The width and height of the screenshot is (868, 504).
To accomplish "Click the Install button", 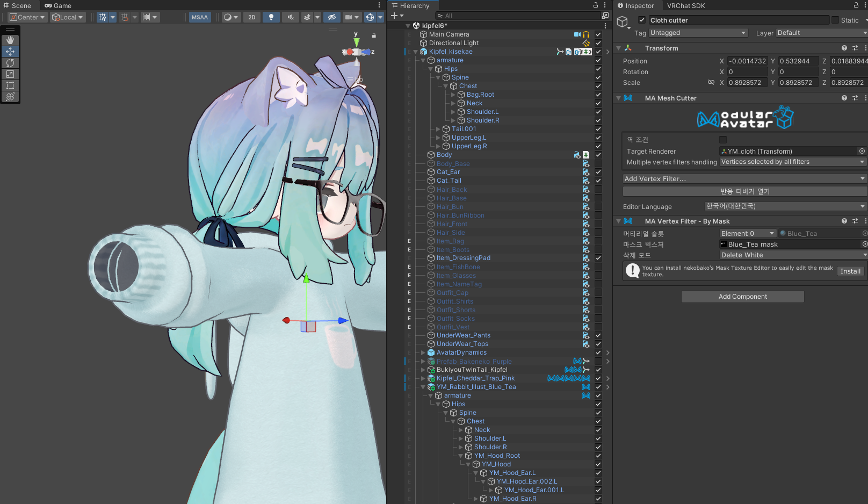I will (850, 271).
